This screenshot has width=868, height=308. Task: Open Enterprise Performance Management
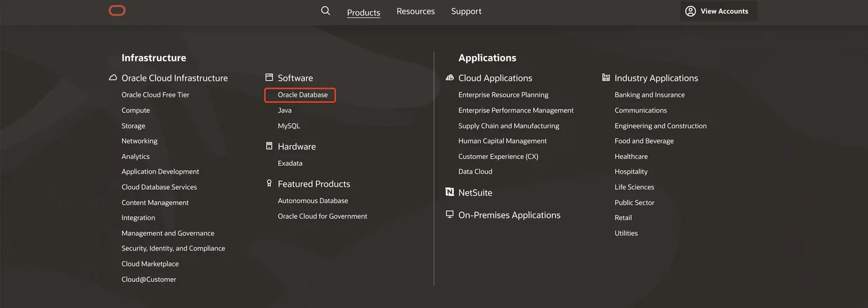pos(516,111)
